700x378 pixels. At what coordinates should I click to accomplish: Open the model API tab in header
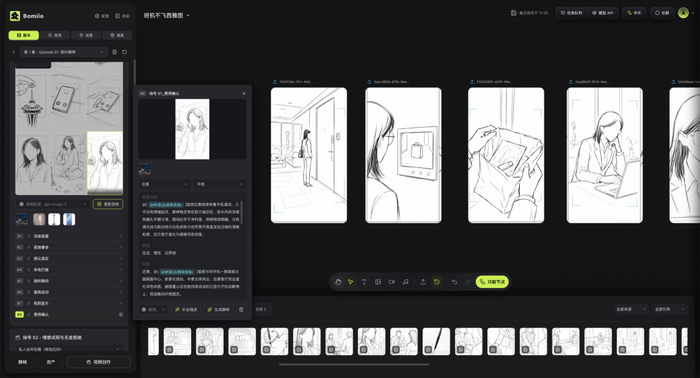[x=603, y=13]
